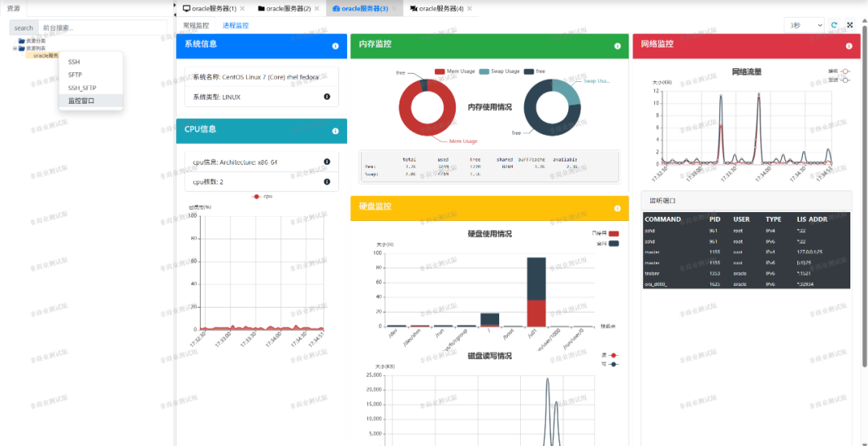Screen dimensions: 868x446
Task: Click the tnslsnr command cell
Action: coord(653,273)
